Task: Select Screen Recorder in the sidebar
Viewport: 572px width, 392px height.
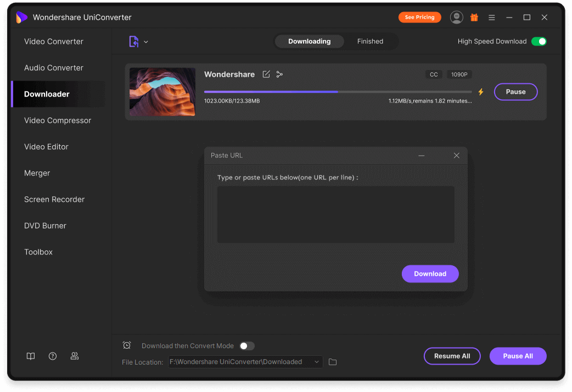Action: (x=53, y=199)
